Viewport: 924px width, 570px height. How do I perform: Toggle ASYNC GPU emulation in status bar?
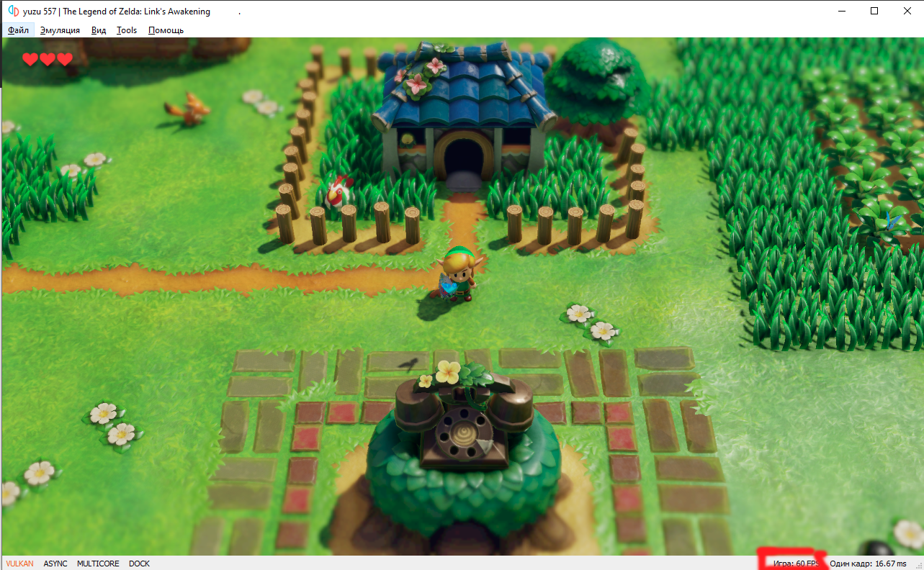pyautogui.click(x=55, y=564)
